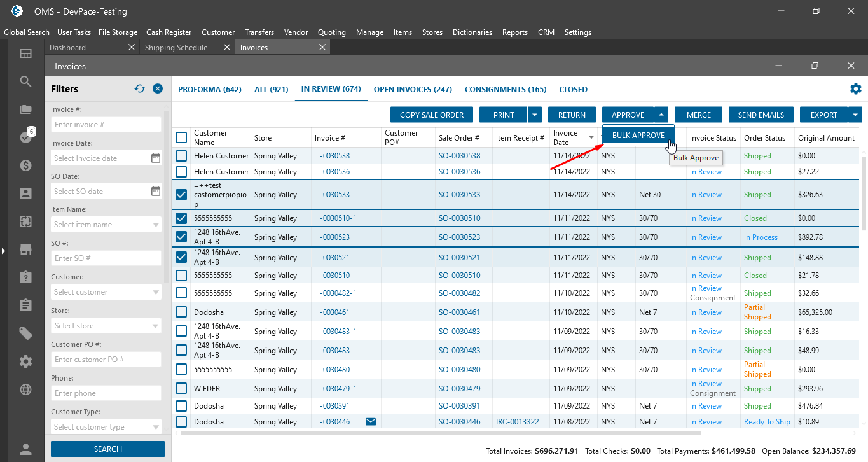
Task: Click the search magnifier sidebar icon
Action: click(25, 81)
